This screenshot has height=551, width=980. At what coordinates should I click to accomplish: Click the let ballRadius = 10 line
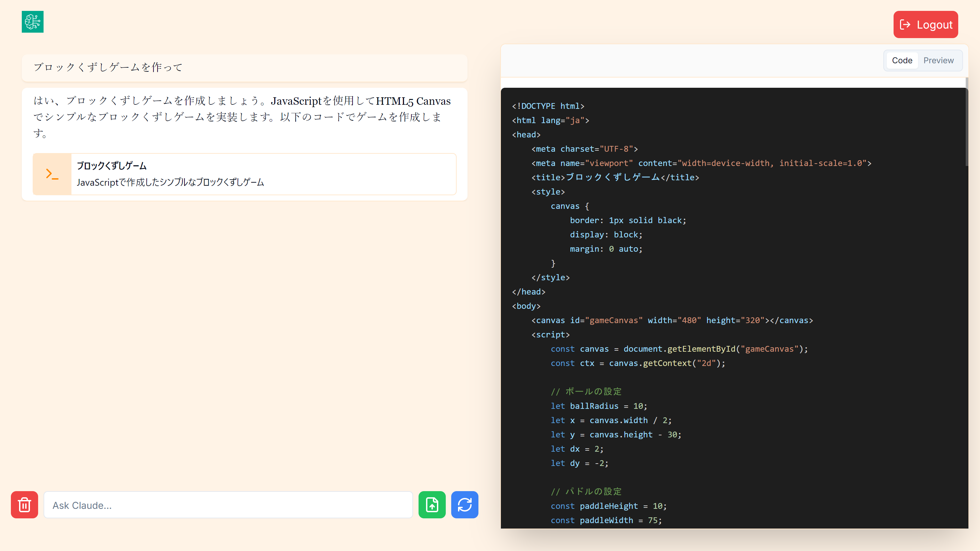pos(599,406)
